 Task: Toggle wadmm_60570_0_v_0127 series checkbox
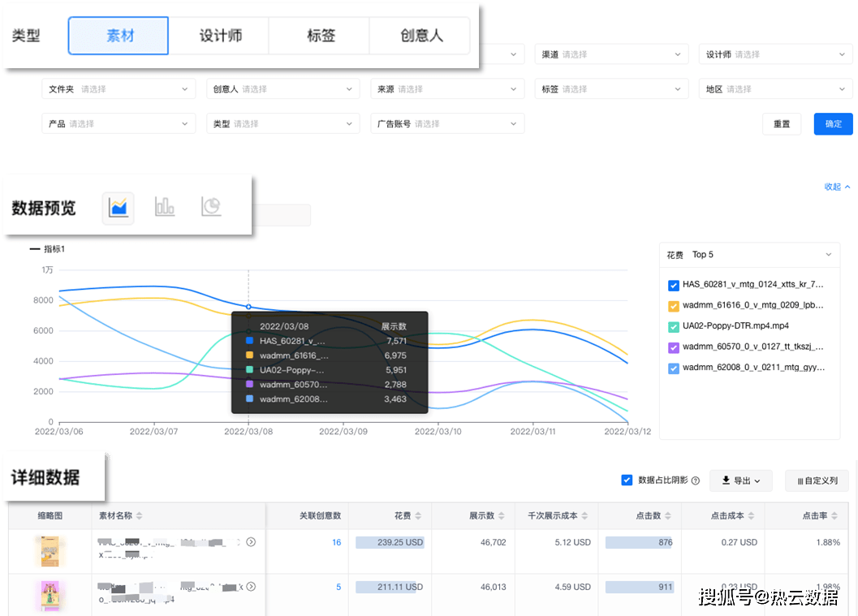point(674,347)
